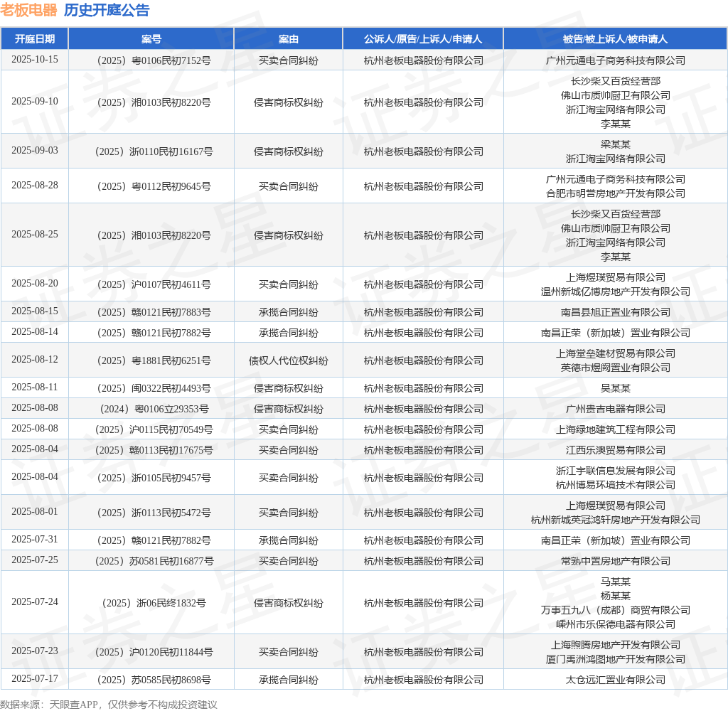The height and width of the screenshot is (711, 728).
Task: Select case number 苏0581民初16877号
Action: 154,561
